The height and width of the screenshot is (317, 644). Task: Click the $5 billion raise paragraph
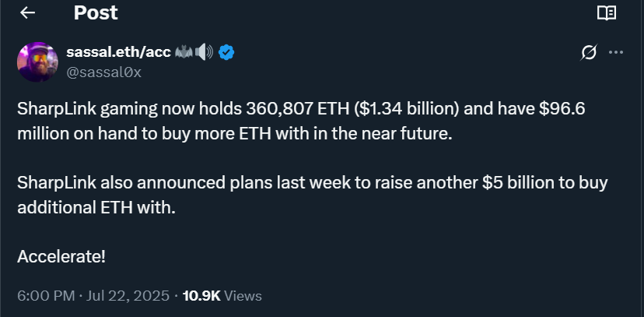(312, 195)
